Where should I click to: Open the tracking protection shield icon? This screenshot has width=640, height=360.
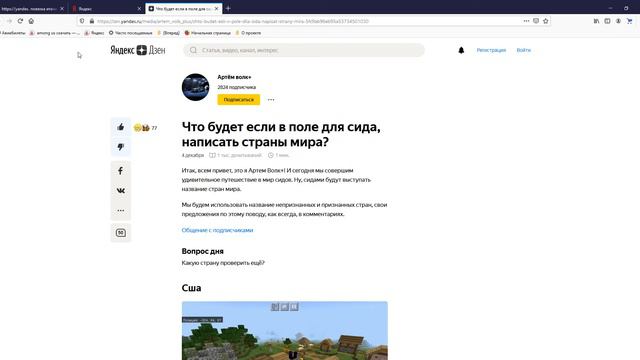tap(82, 21)
